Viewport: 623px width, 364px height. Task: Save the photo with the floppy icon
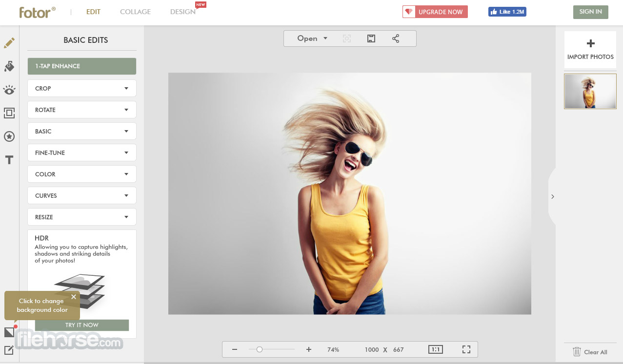pos(371,38)
